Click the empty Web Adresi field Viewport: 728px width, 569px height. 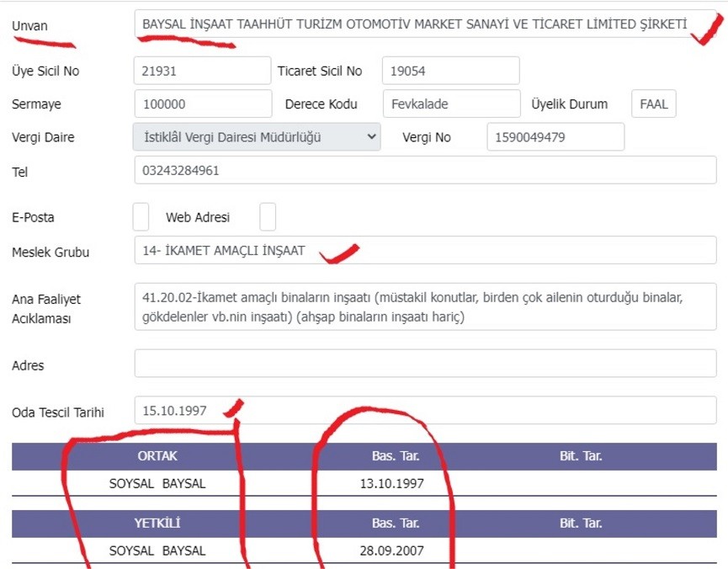(268, 216)
